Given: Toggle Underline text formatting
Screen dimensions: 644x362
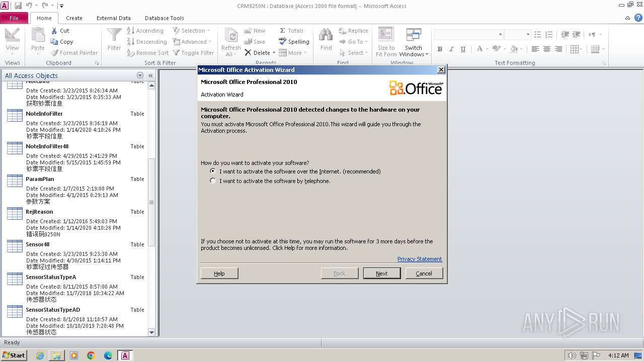Looking at the screenshot, I should pyautogui.click(x=463, y=49).
